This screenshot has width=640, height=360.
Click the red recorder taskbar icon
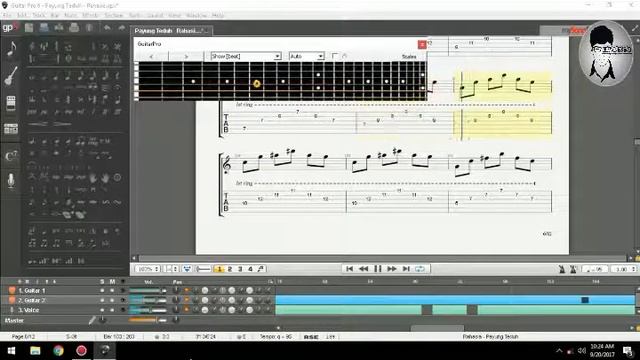point(81,351)
